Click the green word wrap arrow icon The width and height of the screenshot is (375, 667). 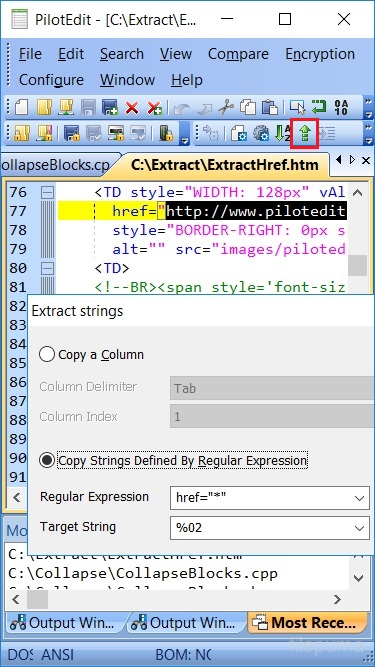coord(318,108)
